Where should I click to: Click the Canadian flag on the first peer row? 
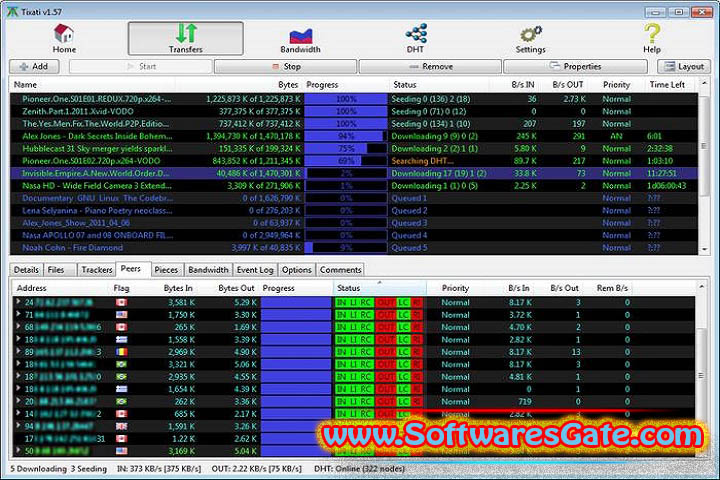[x=122, y=302]
